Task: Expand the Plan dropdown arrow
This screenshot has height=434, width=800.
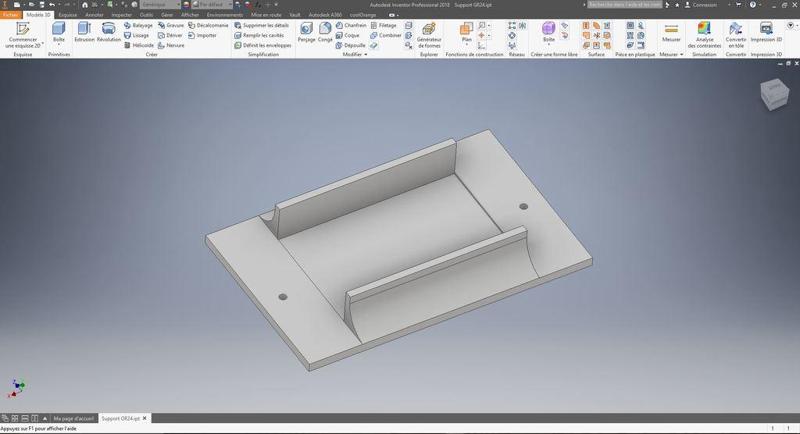Action: pos(466,45)
